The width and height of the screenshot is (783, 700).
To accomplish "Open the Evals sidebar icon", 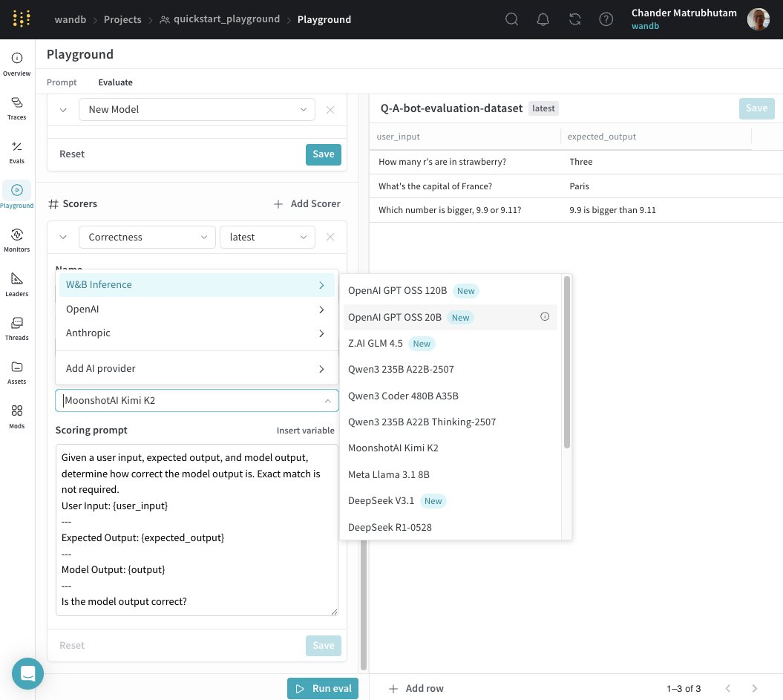I will [x=17, y=151].
